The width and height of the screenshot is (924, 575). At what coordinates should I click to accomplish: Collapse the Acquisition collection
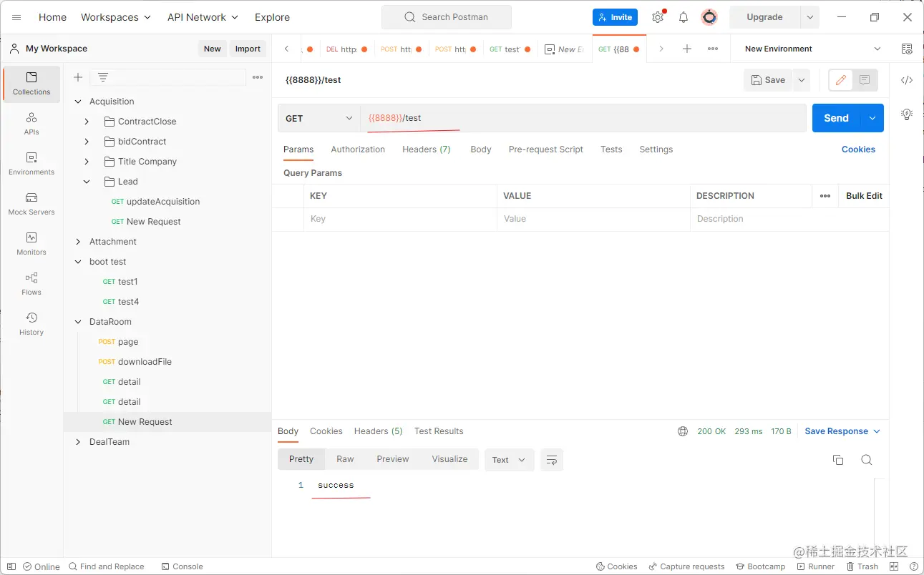(78, 102)
